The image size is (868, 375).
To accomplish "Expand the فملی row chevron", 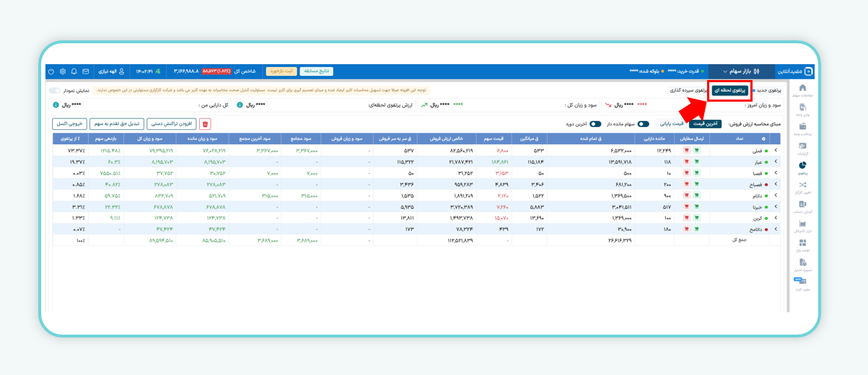I will click(x=776, y=151).
